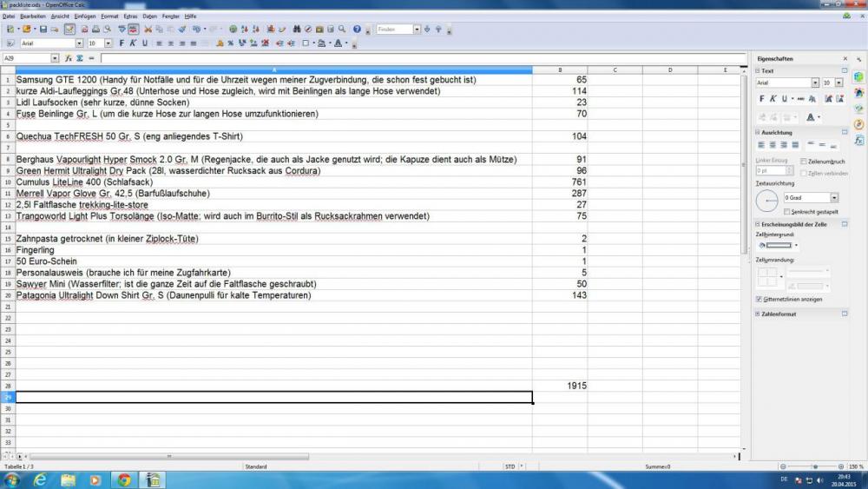Viewport: 868px width, 489px height.
Task: Open the sidebar Navigator compass icon
Action: [x=858, y=124]
